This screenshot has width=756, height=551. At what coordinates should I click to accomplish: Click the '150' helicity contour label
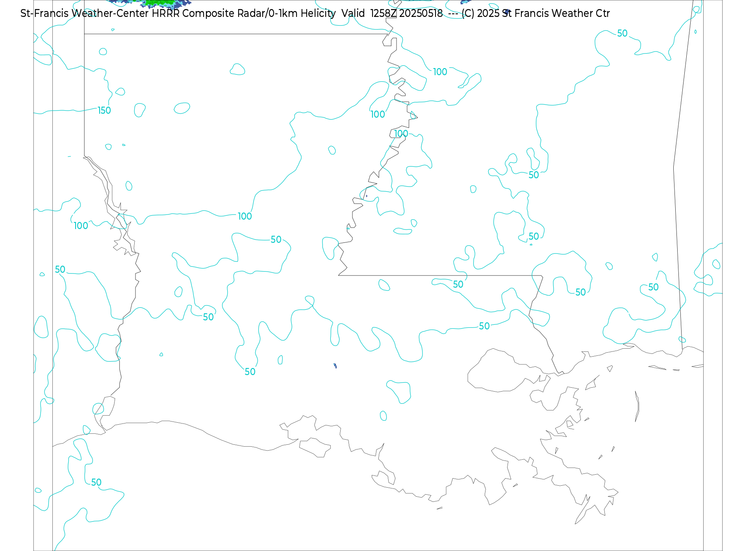[x=104, y=111]
